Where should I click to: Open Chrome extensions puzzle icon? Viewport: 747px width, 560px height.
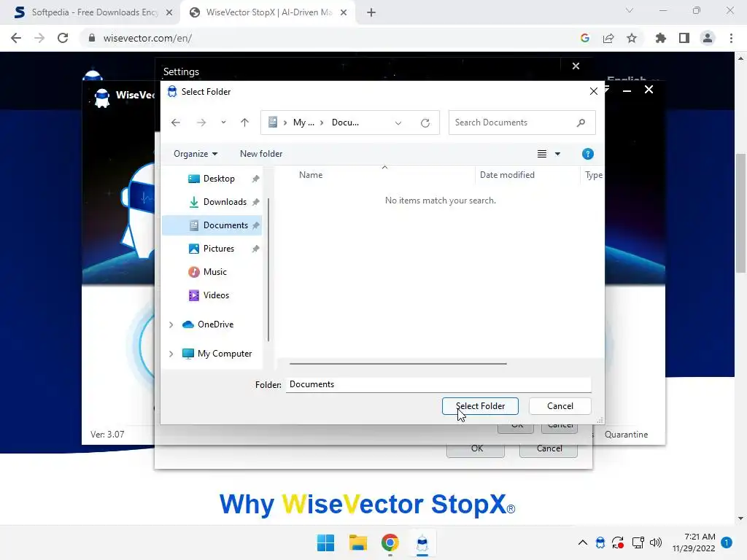pos(661,38)
